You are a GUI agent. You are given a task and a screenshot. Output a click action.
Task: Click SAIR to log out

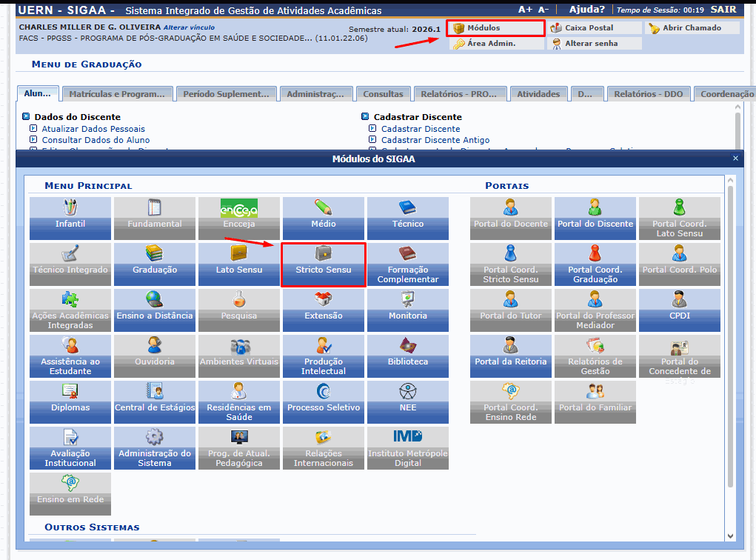(x=723, y=9)
